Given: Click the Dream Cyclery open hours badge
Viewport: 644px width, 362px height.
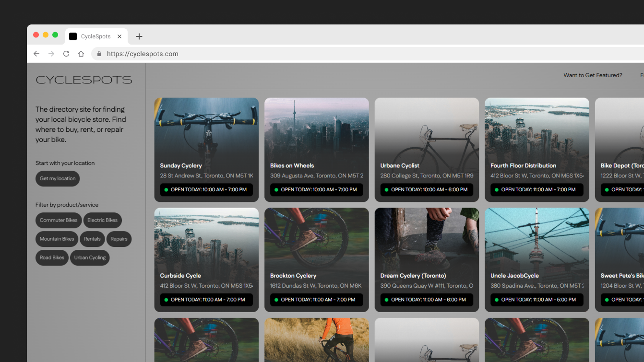Looking at the screenshot, I should (427, 300).
